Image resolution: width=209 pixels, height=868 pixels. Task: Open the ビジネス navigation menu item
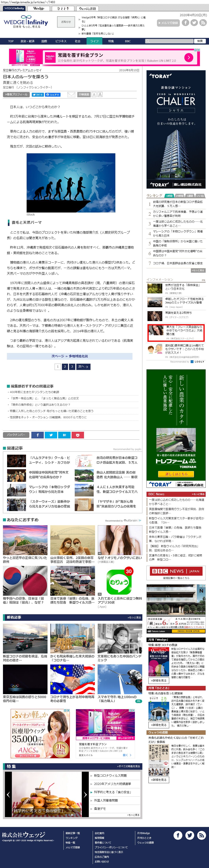click(61, 41)
